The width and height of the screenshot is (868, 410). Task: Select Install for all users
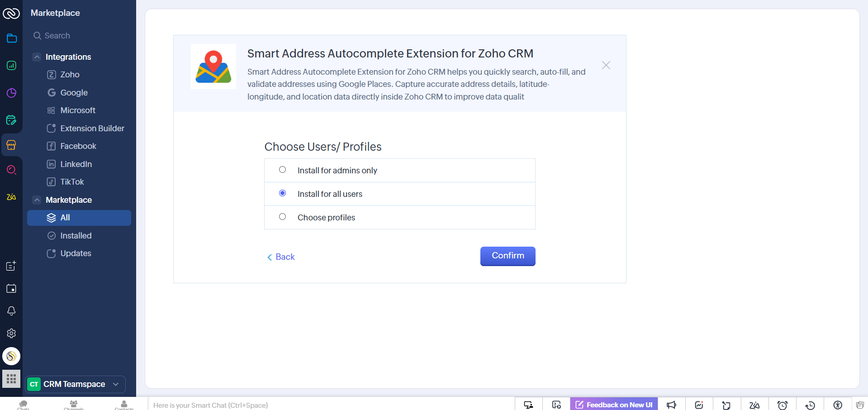[283, 193]
